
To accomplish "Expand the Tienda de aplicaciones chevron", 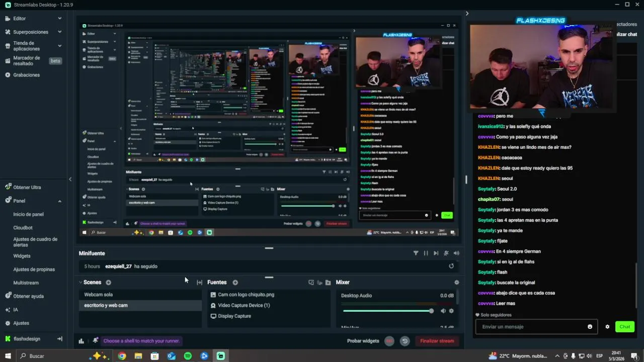I will (x=59, y=46).
